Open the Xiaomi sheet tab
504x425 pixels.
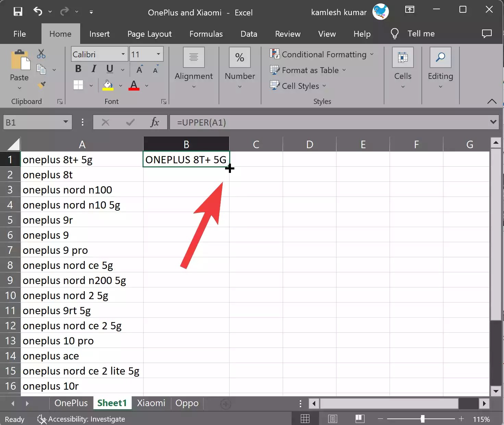[x=151, y=403]
